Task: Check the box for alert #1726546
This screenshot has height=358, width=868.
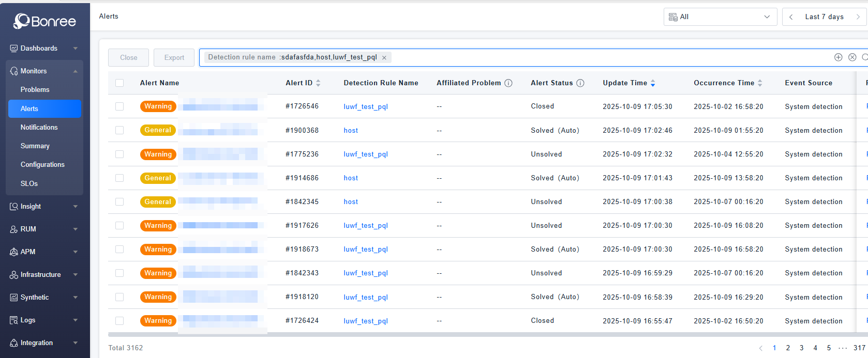Action: tap(119, 106)
